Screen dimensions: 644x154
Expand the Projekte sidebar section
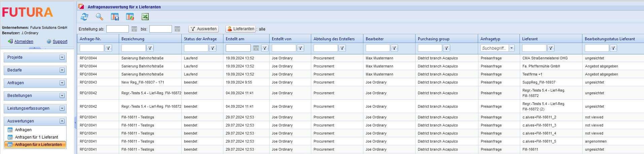62,57
